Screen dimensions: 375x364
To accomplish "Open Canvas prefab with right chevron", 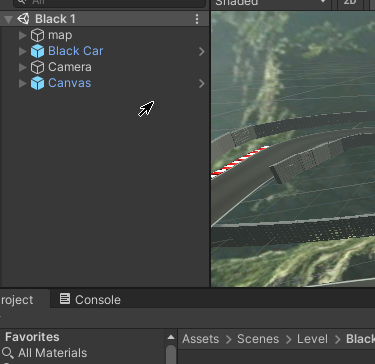I will (201, 83).
